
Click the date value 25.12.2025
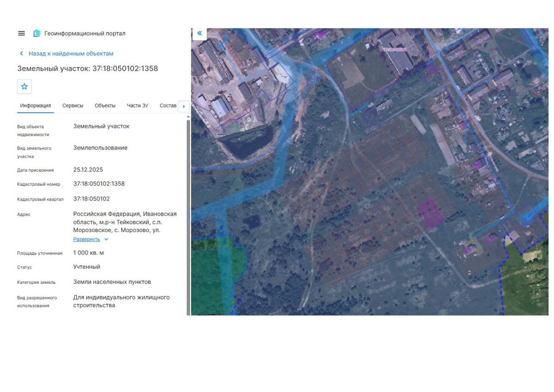(x=88, y=170)
